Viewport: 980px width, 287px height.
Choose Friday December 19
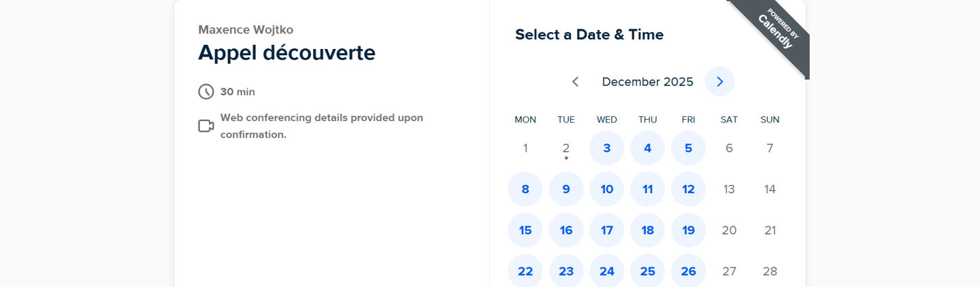(689, 231)
